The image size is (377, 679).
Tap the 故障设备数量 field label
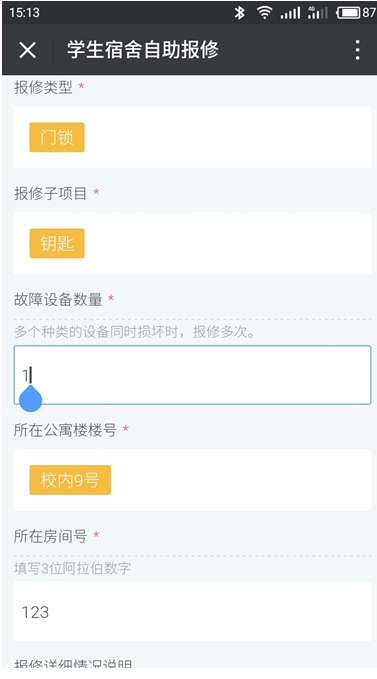[x=58, y=299]
